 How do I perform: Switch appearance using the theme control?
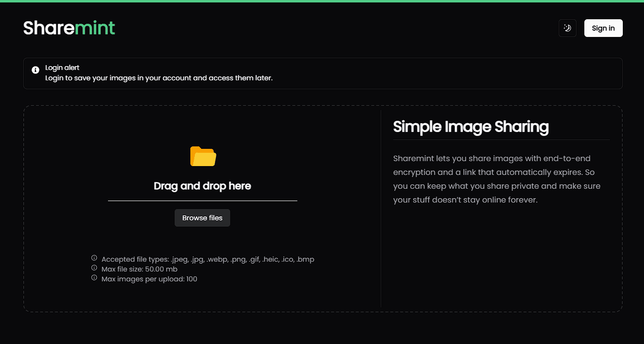567,28
